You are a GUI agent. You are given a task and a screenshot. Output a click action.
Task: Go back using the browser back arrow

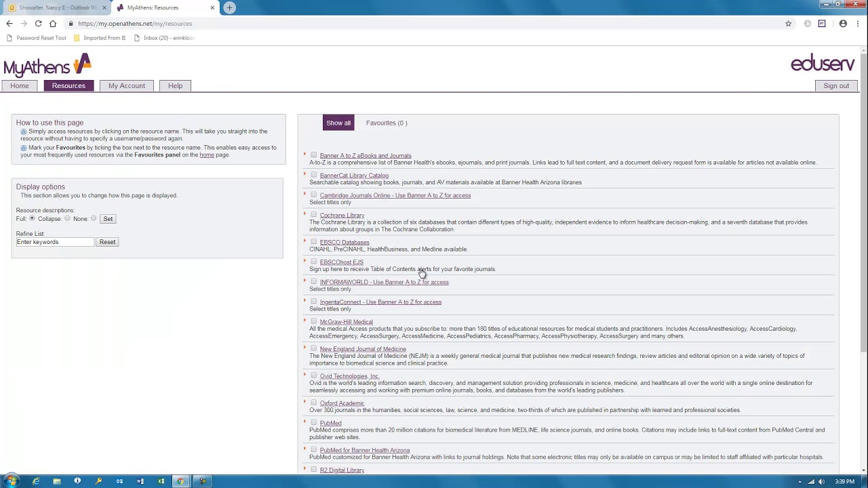coord(9,24)
